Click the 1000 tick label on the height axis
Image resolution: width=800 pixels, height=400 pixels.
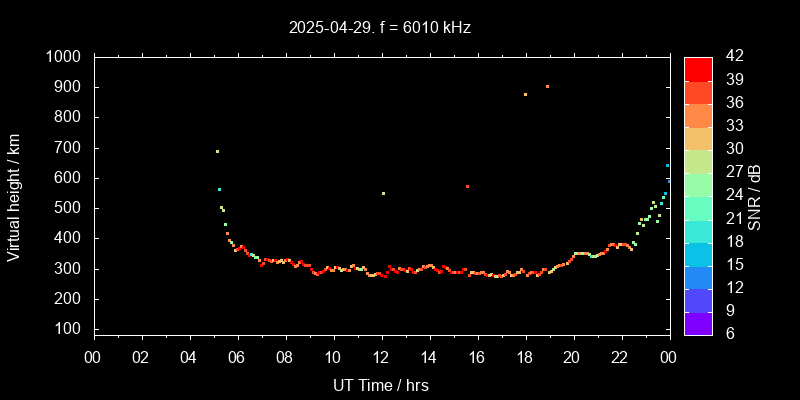65,57
